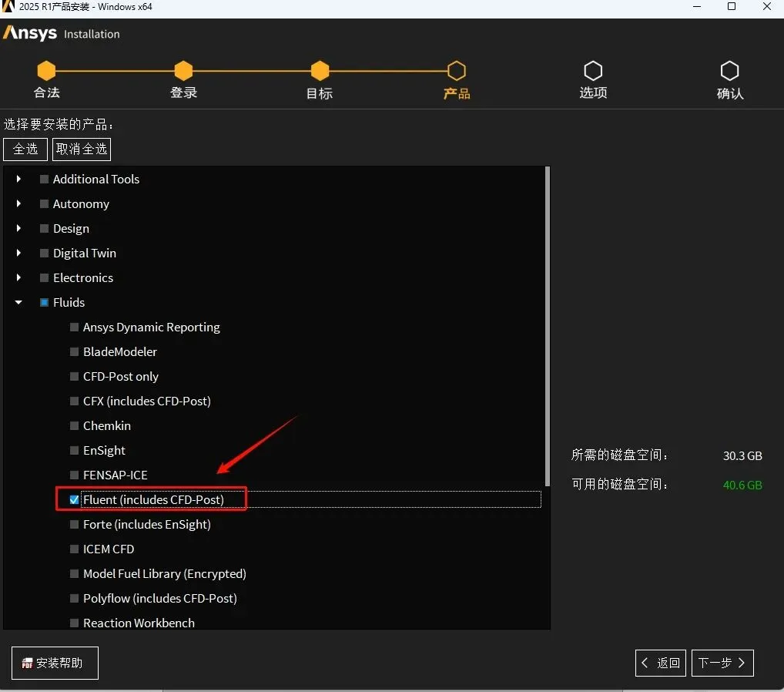Viewport: 784px width, 692px height.
Task: Click the "BladeModeler" product name
Action: pyautogui.click(x=120, y=351)
